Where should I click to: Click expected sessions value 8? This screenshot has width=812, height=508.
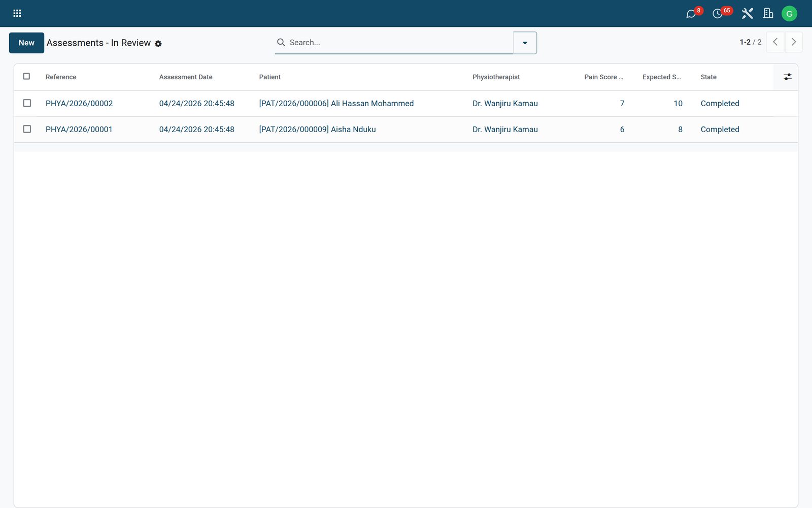click(680, 130)
